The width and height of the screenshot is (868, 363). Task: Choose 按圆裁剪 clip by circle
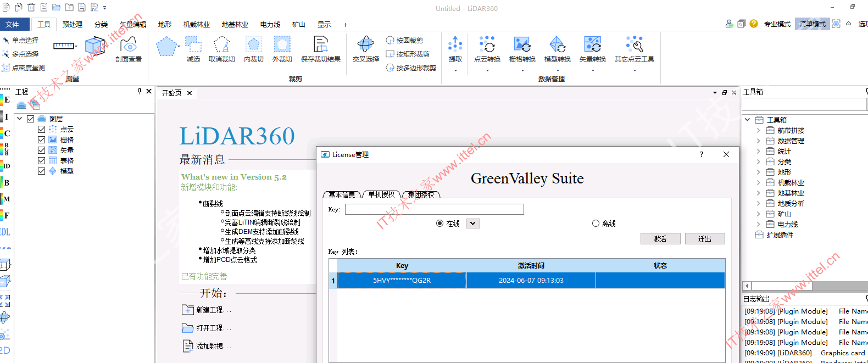coord(404,40)
